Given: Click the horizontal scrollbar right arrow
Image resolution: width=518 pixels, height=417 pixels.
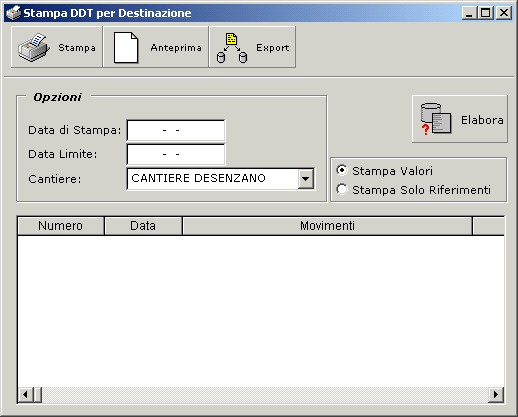Looking at the screenshot, I should tap(496, 395).
